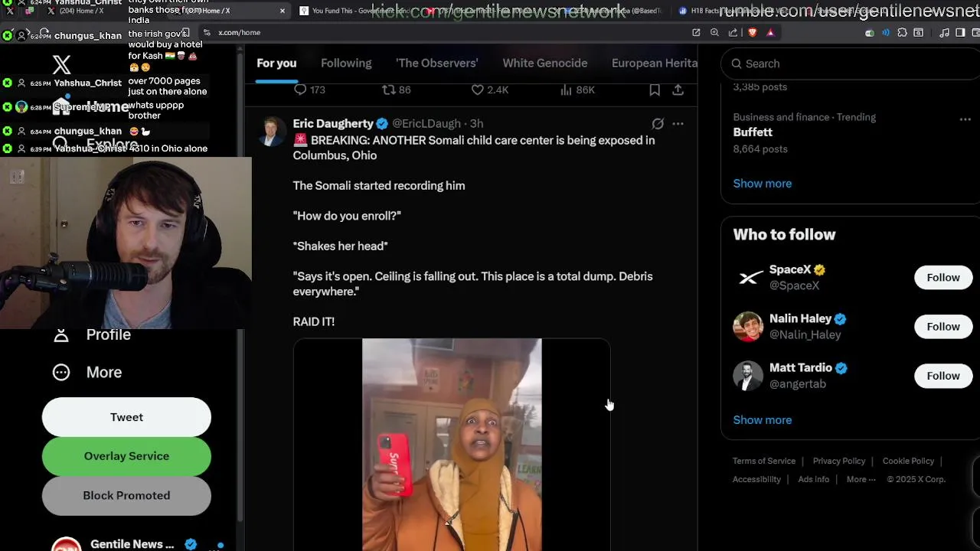Repost the tweet with 86 reposts

pos(397,90)
